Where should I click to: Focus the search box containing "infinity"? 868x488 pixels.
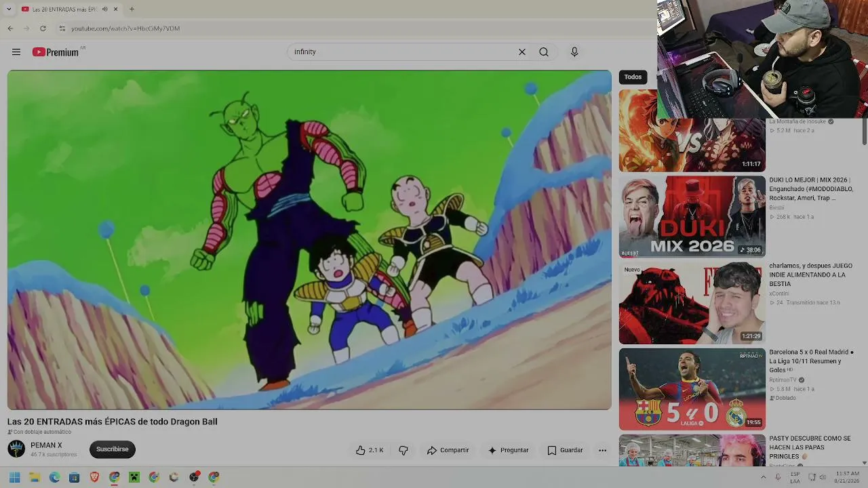(403, 52)
